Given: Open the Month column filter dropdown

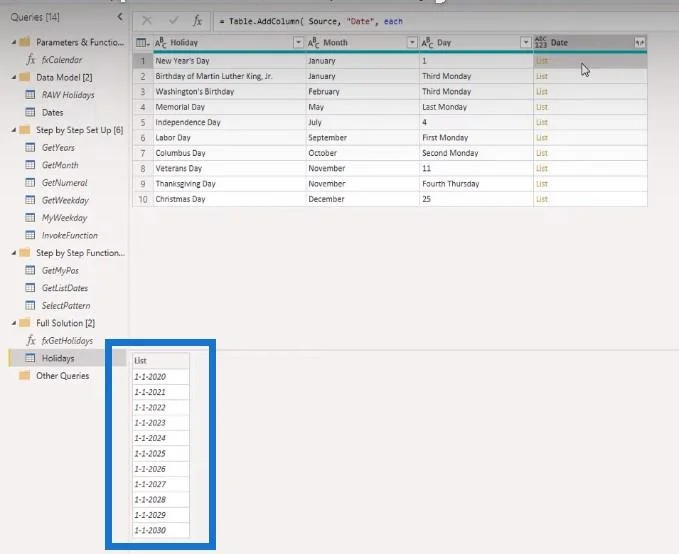Looking at the screenshot, I should coord(412,42).
